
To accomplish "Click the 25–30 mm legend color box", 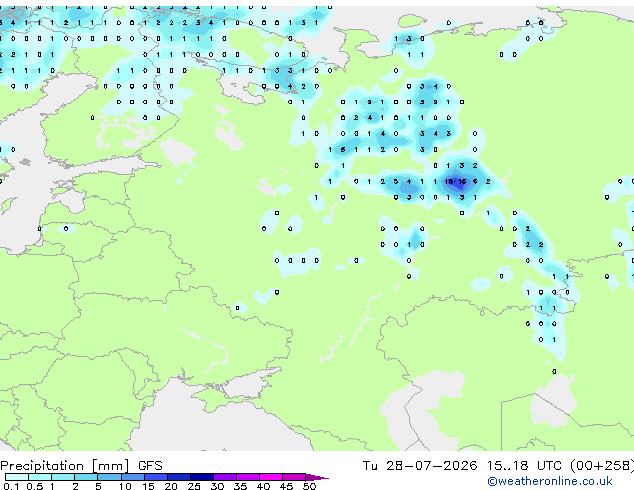I will click(x=202, y=477).
